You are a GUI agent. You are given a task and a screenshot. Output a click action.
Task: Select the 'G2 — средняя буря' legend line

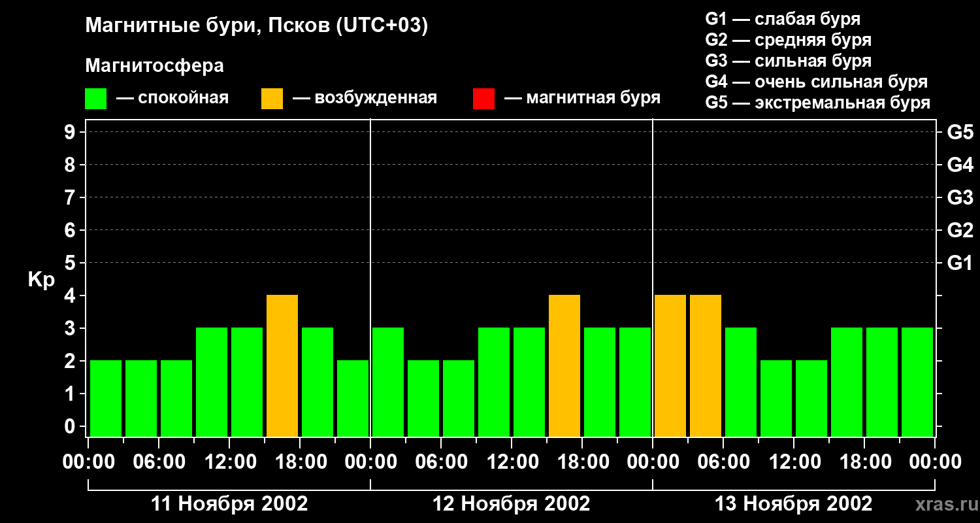pos(789,40)
